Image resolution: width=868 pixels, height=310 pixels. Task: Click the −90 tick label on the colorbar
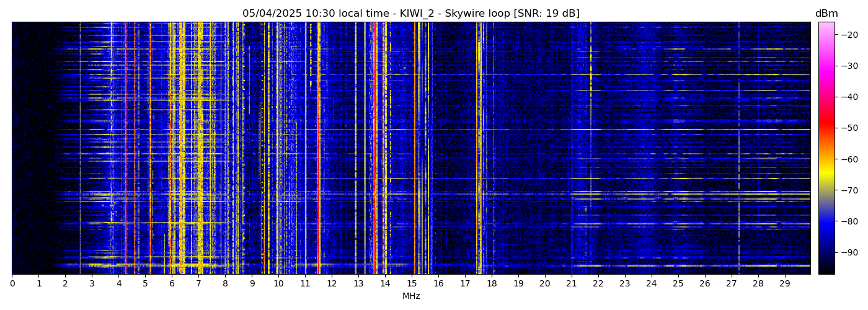coord(849,252)
